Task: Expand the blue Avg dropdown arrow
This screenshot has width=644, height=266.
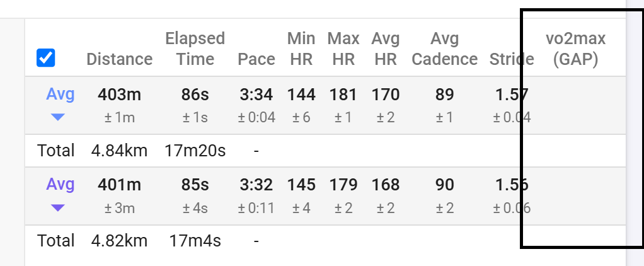Action: click(58, 118)
